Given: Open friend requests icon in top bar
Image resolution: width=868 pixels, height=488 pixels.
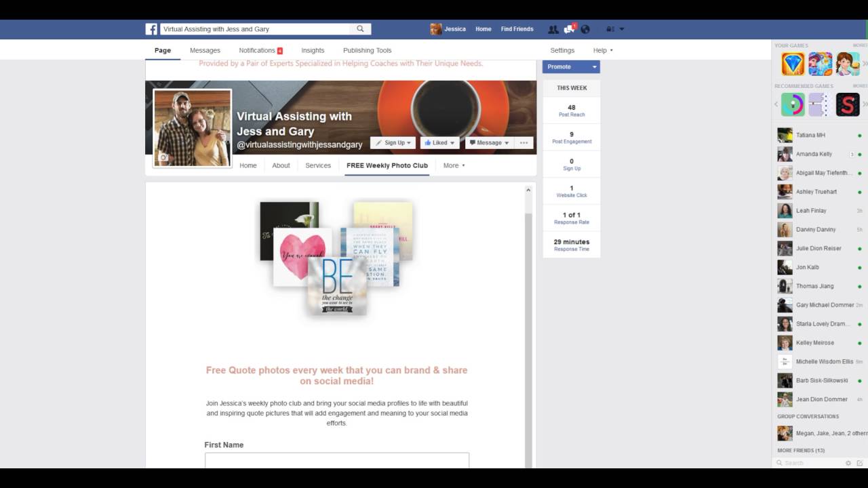Looking at the screenshot, I should coord(553,29).
